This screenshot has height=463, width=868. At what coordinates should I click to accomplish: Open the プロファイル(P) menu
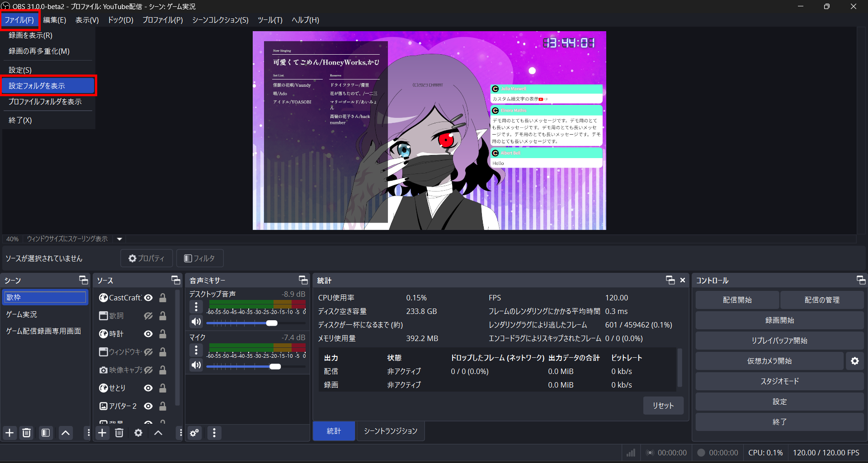pyautogui.click(x=163, y=20)
